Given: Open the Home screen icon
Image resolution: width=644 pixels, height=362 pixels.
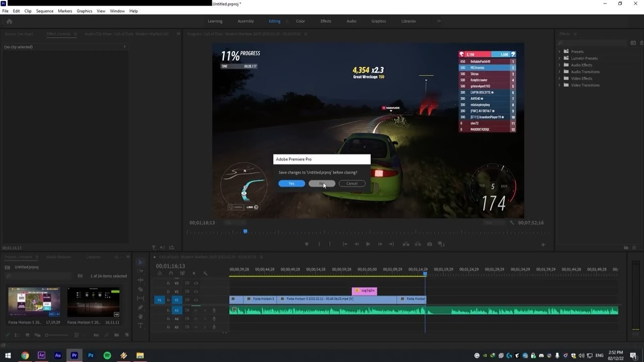Looking at the screenshot, I should point(9,21).
